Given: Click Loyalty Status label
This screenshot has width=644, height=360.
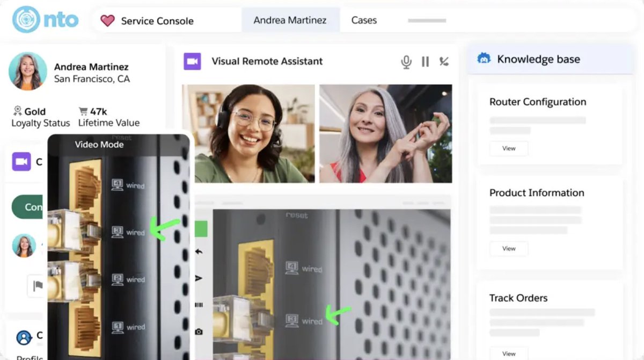Looking at the screenshot, I should 41,123.
